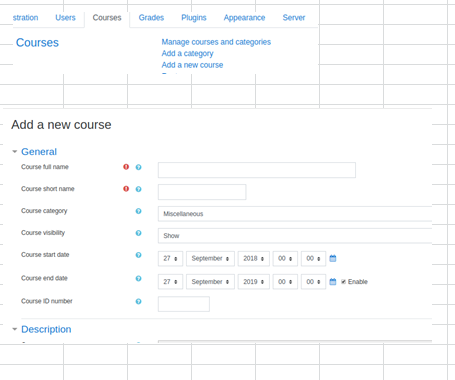Switch to the Appearance tab
Image resolution: width=455 pixels, height=380 pixels.
[244, 18]
